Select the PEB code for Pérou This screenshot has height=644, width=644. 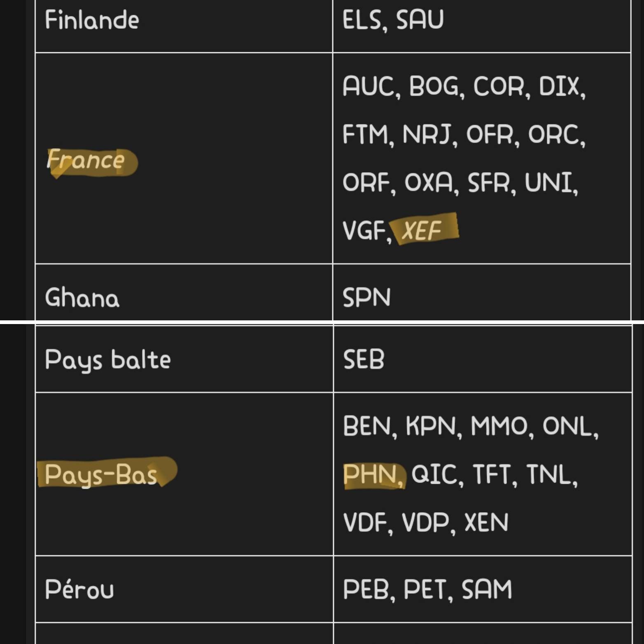[366, 590]
